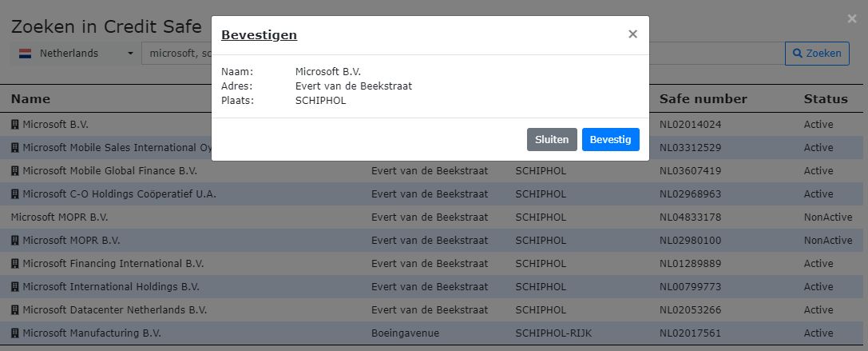Click the Name column header
Image resolution: width=868 pixels, height=351 pixels.
[x=30, y=99]
